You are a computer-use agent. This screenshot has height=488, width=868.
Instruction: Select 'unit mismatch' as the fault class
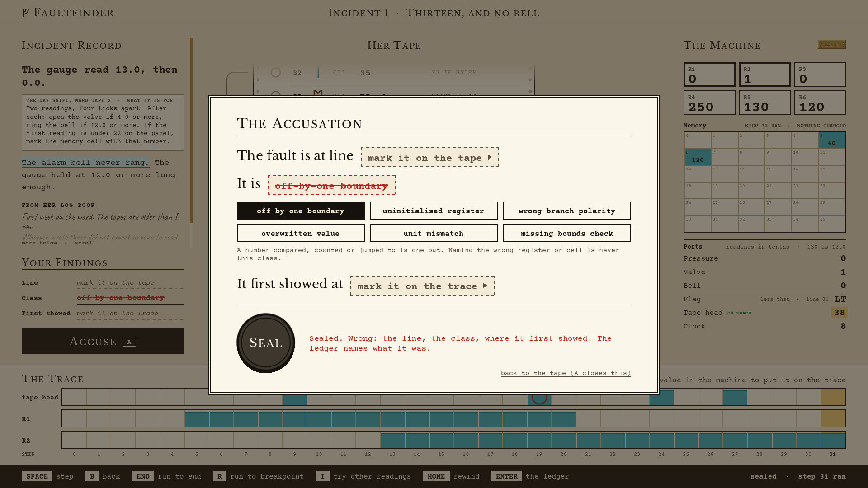tap(434, 233)
